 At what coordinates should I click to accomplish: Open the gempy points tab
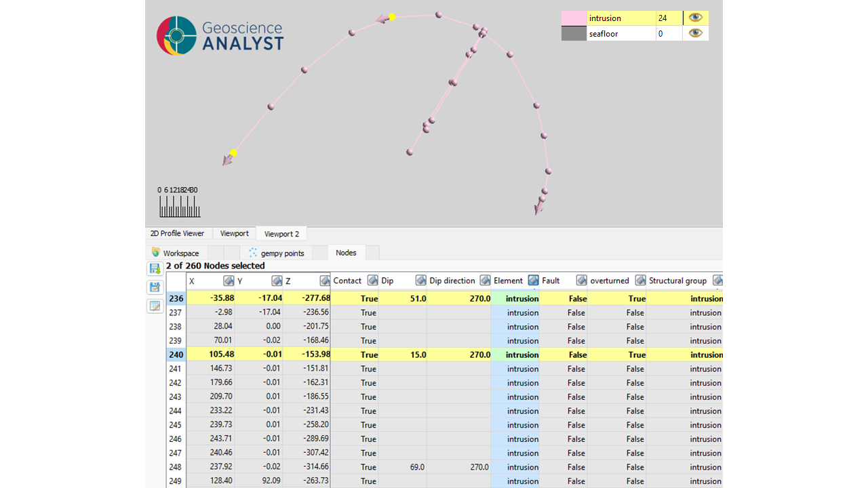(277, 253)
